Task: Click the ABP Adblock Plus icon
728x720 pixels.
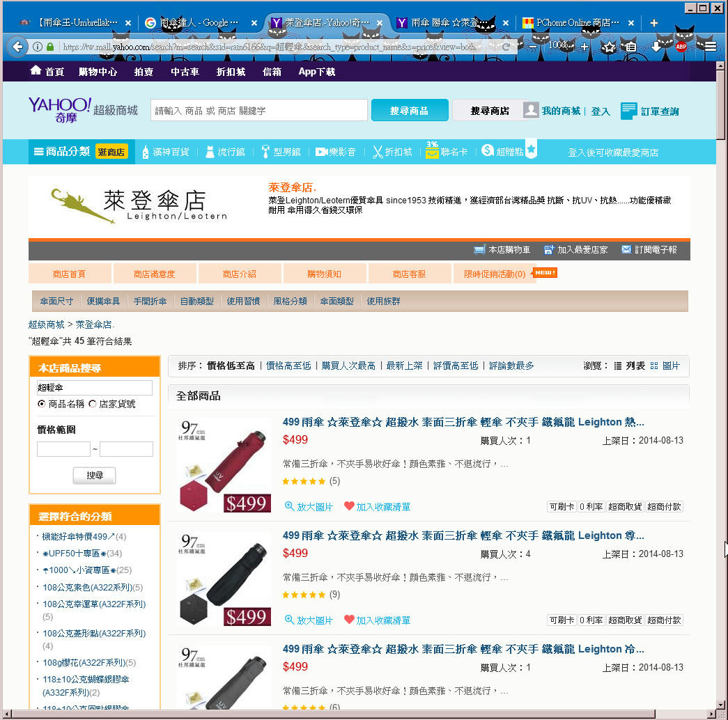Action: (x=681, y=47)
